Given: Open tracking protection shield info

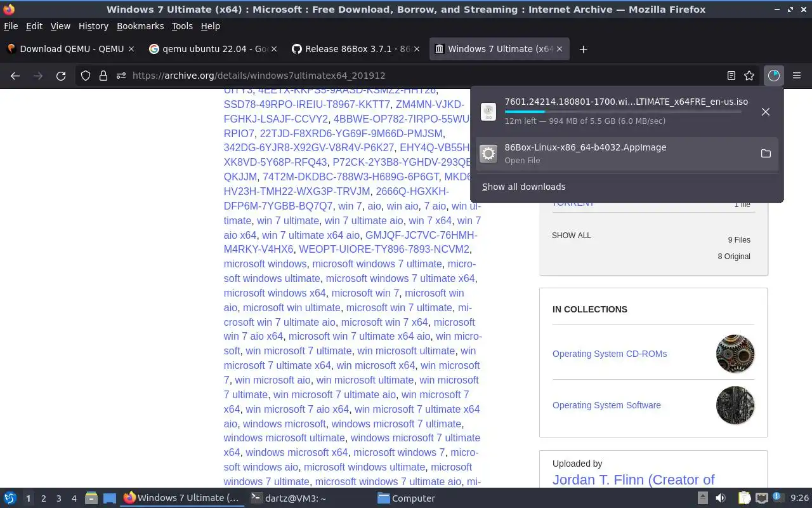Looking at the screenshot, I should point(86,76).
